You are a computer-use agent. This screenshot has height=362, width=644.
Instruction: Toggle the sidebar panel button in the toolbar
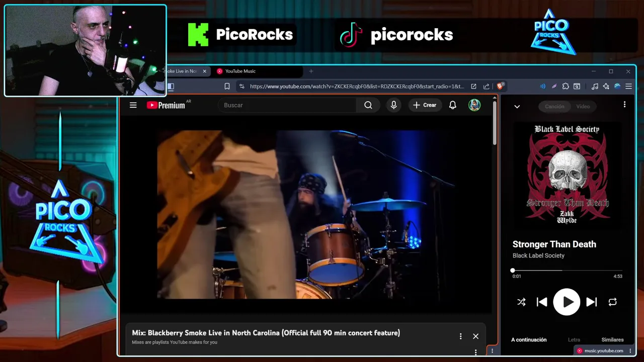click(171, 86)
